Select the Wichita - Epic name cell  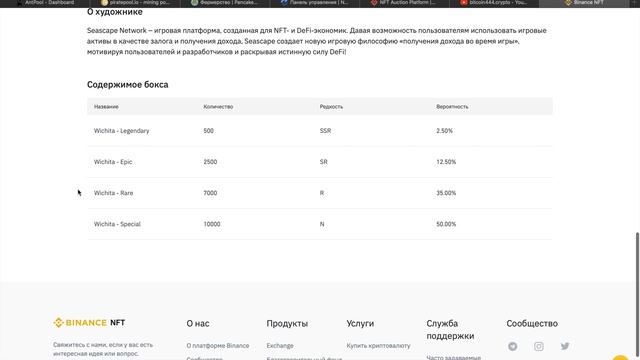[113, 162]
